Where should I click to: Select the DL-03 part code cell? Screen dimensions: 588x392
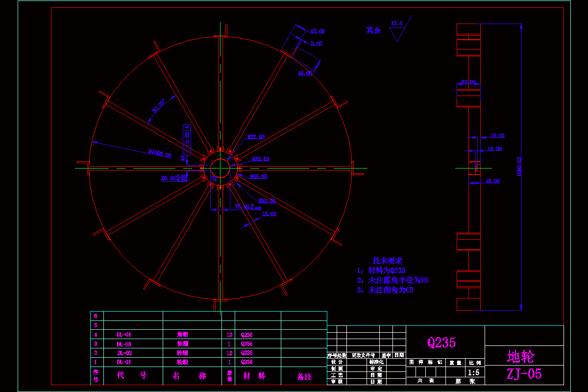[123, 344]
